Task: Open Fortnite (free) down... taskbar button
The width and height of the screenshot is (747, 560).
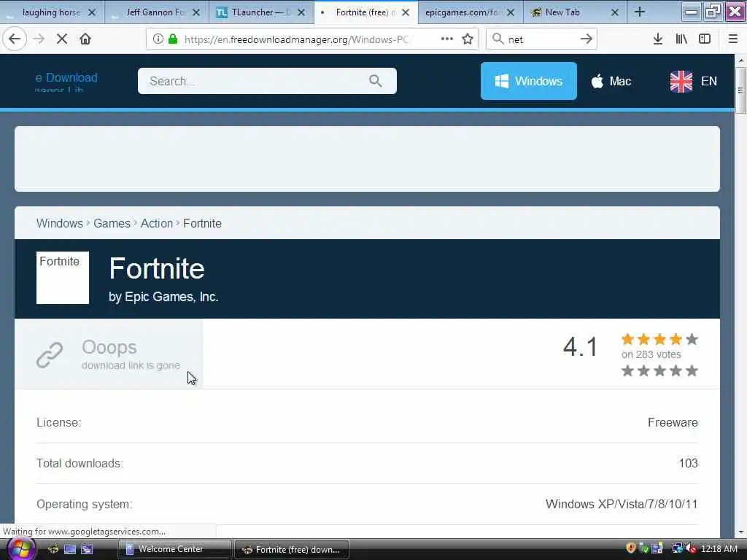Action: [292, 550]
